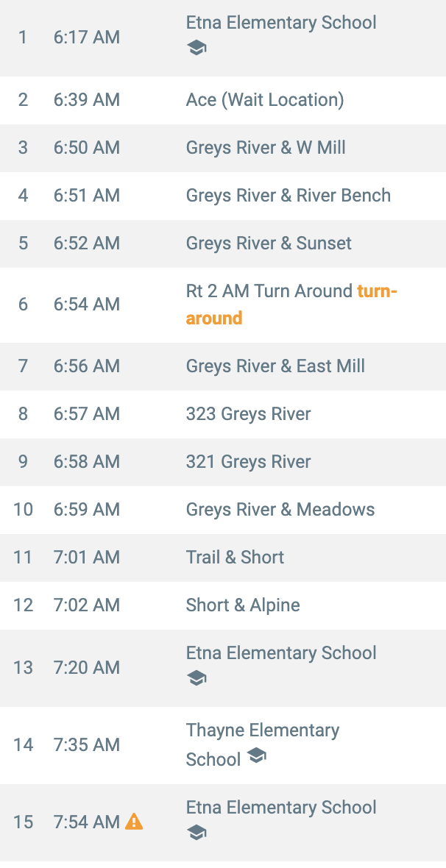This screenshot has height=868, width=446.
Task: Select Greys River & River Bench row
Action: [x=223, y=196]
